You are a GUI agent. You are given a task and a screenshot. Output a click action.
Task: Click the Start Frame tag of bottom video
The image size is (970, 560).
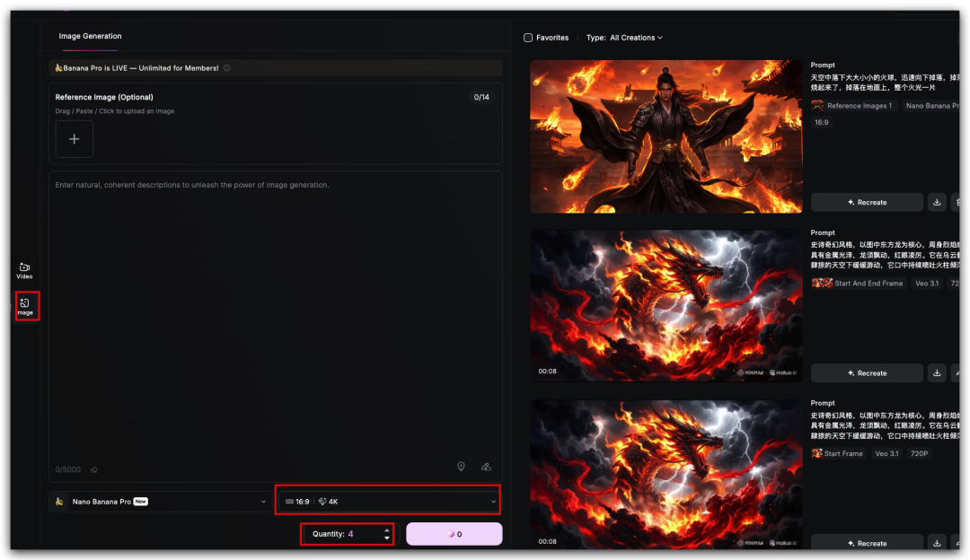838,453
